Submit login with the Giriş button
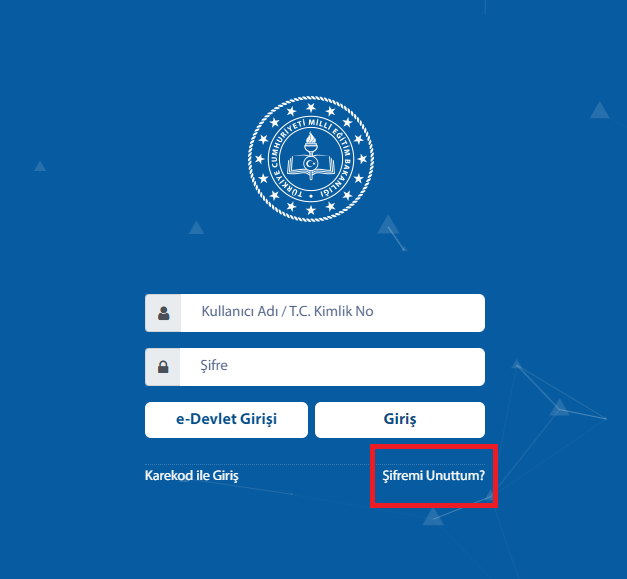Image resolution: width=627 pixels, height=579 pixels. click(400, 420)
